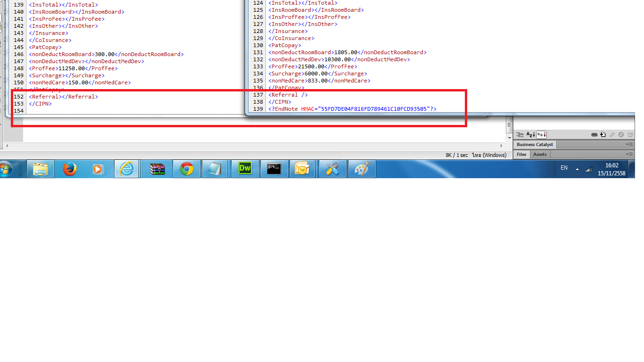Click the greyed-out edit pencil icon
This screenshot has height=362, width=644.
612,134
